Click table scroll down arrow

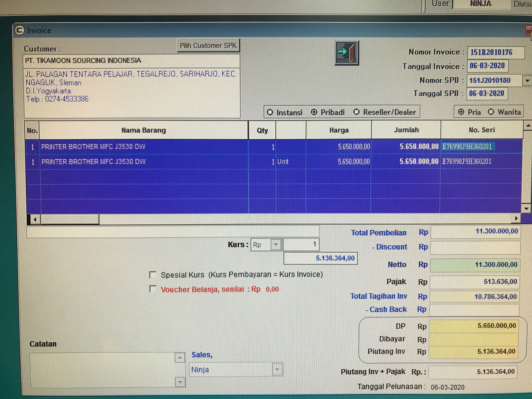[526, 208]
